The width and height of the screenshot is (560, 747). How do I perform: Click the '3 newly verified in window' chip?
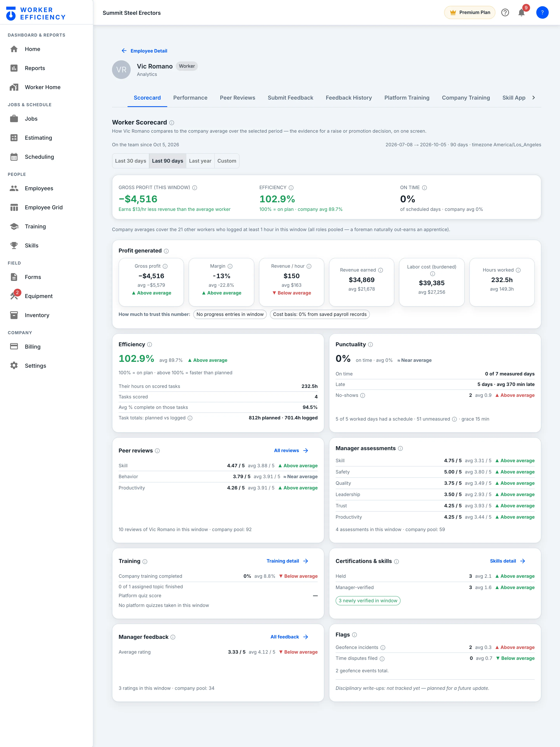(x=368, y=601)
